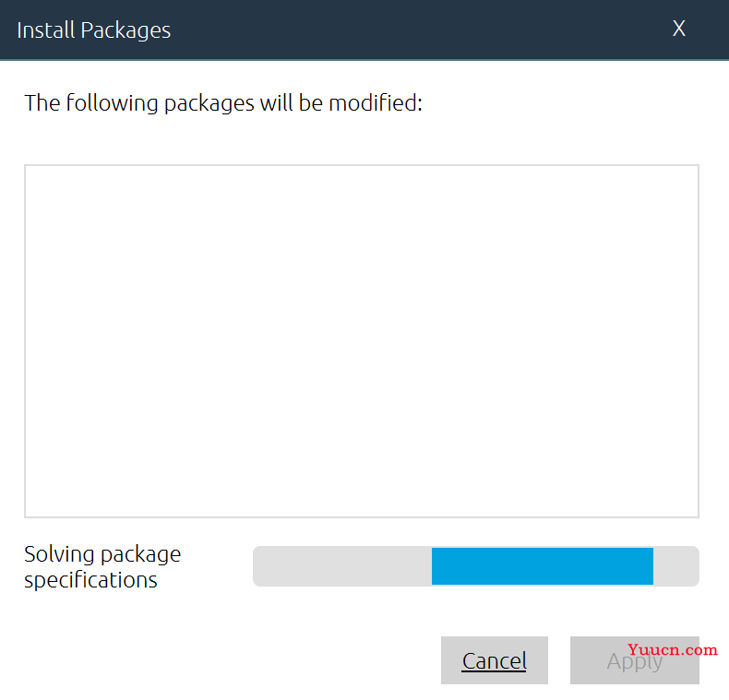Click the word 'Packages' in title bar
This screenshot has width=729, height=700.
coord(125,30)
